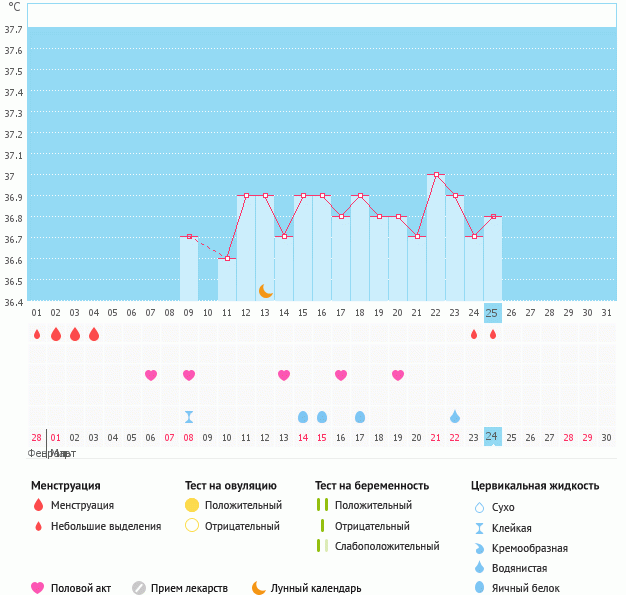Click the 'Тест на беременность' legend heading
Image resolution: width=626 pixels, height=595 pixels.
click(371, 486)
